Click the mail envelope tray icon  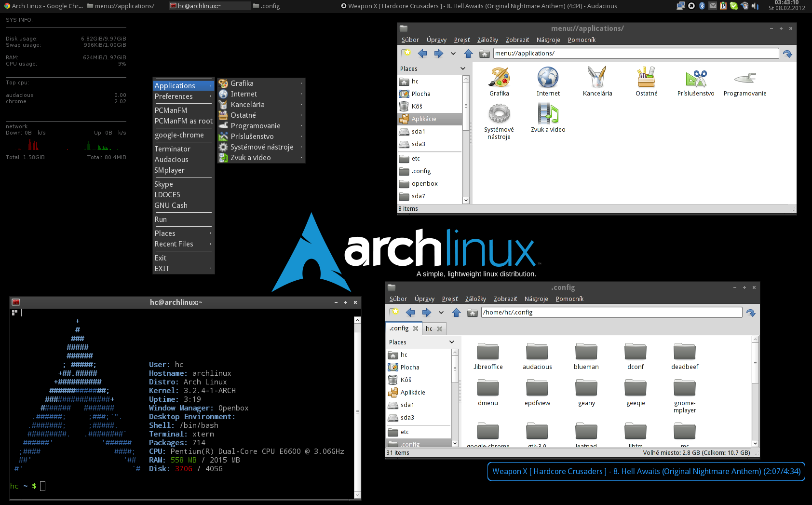pos(713,6)
